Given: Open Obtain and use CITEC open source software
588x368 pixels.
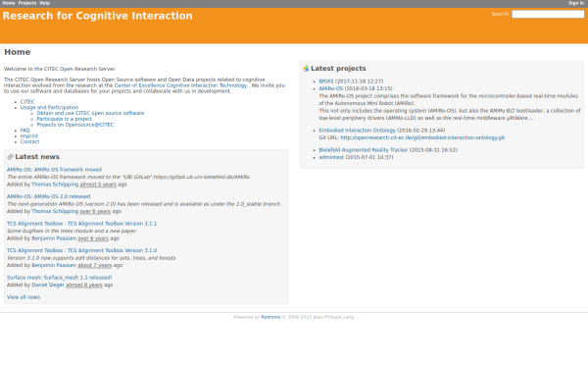Looking at the screenshot, I should pos(90,113).
